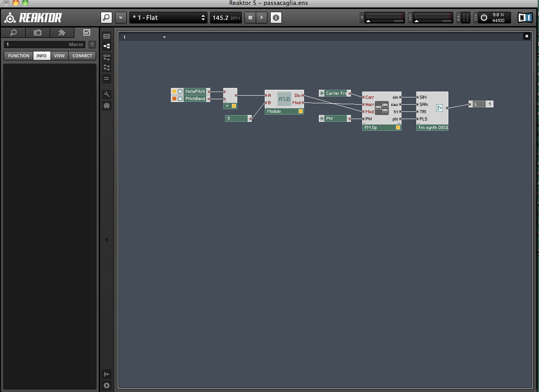The height and width of the screenshot is (392, 539).
Task: Click the Native Instruments NI logo
Action: [525, 18]
